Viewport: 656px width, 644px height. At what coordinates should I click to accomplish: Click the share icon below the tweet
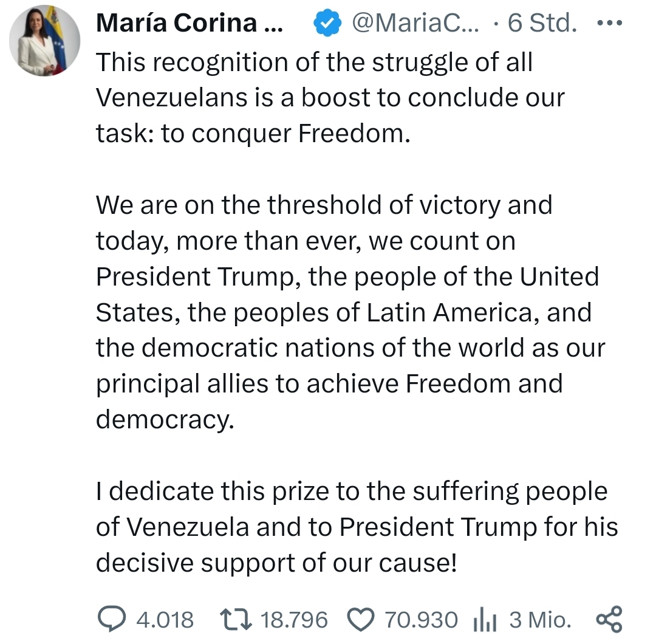pyautogui.click(x=609, y=619)
